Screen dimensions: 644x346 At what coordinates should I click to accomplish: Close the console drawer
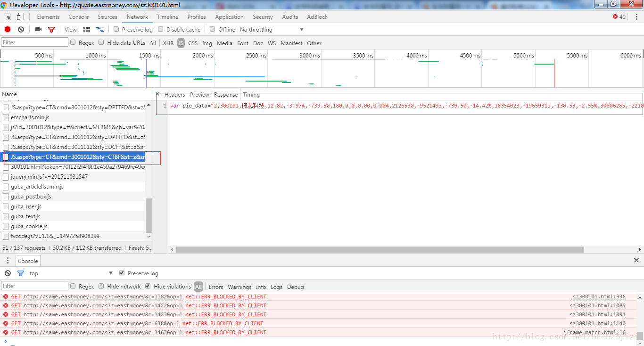tap(636, 260)
